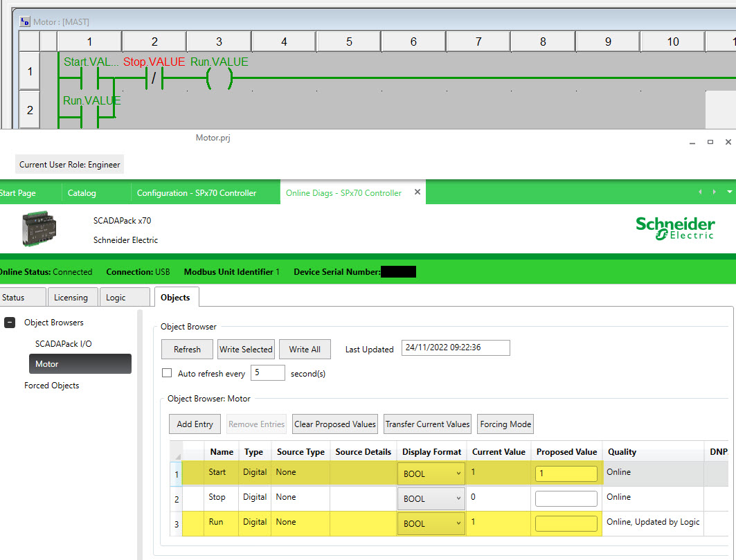Open the Logic sub-tab

click(125, 297)
